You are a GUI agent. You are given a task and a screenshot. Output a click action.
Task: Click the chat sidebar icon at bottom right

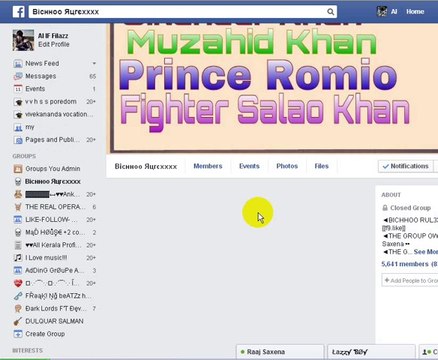tap(428, 352)
